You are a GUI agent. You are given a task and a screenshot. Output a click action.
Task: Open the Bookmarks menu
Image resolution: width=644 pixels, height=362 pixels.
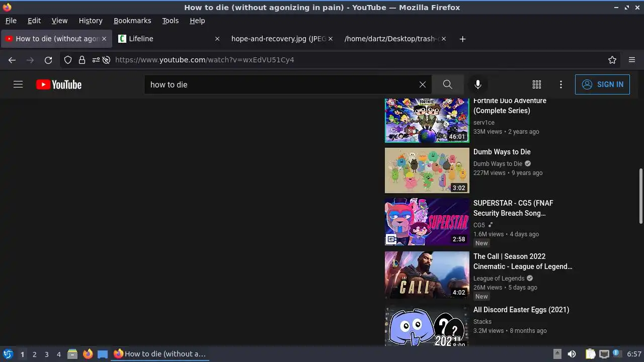click(x=132, y=21)
